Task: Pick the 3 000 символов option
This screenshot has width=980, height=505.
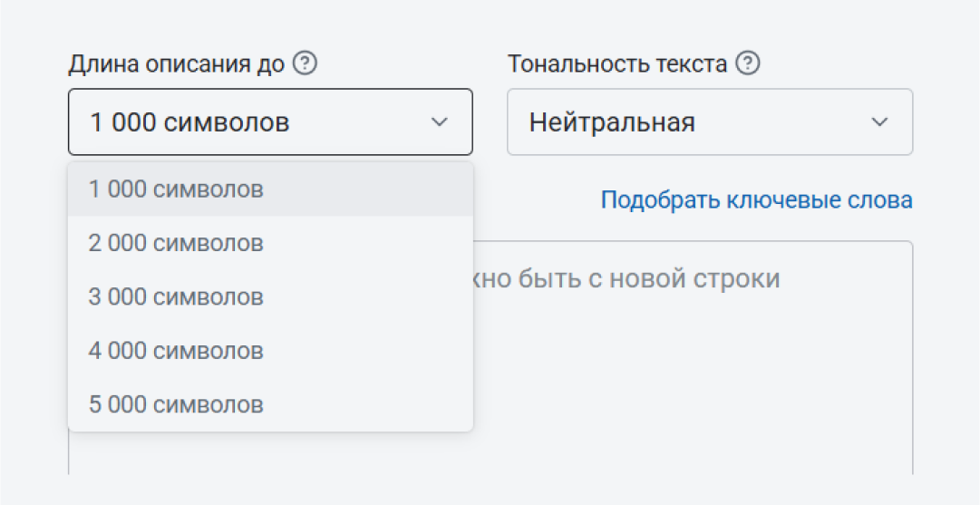Action: coord(271,296)
